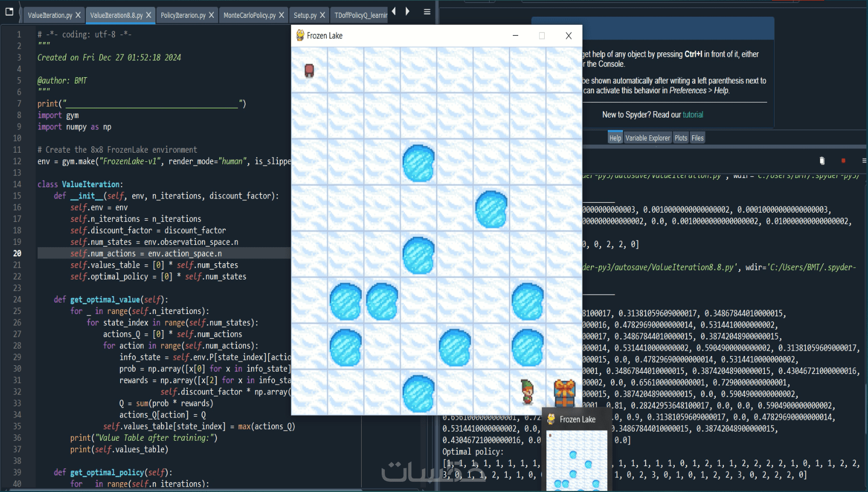
Task: Switch to the Setup.py tab
Action: click(x=305, y=15)
